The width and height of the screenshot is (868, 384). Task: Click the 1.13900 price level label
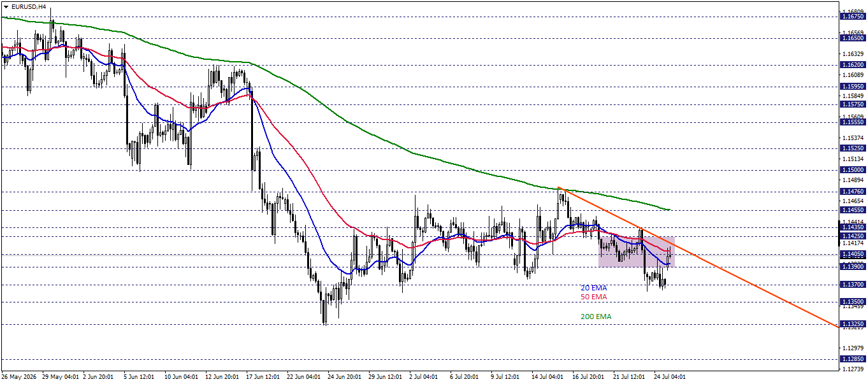pyautogui.click(x=853, y=266)
